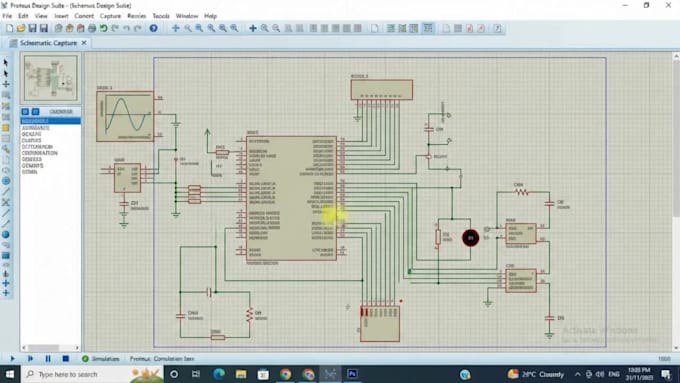Screen dimensions: 680x383
Task: Select the second arrow Component tool in sidebar
Action: tap(6, 73)
